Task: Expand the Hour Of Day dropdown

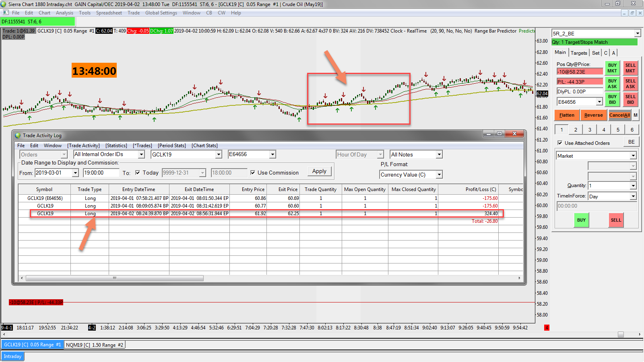Action: coord(380,154)
